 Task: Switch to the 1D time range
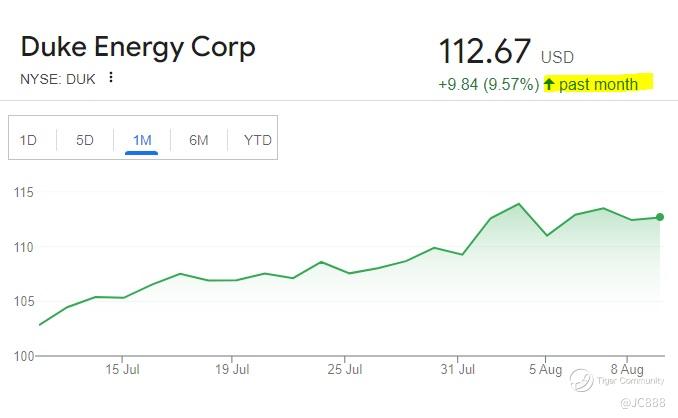click(x=28, y=140)
